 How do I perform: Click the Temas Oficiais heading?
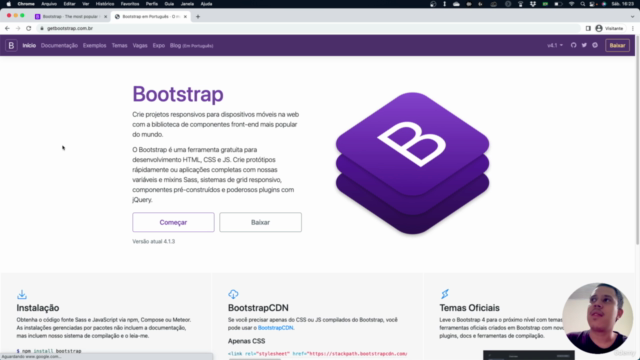point(469,308)
